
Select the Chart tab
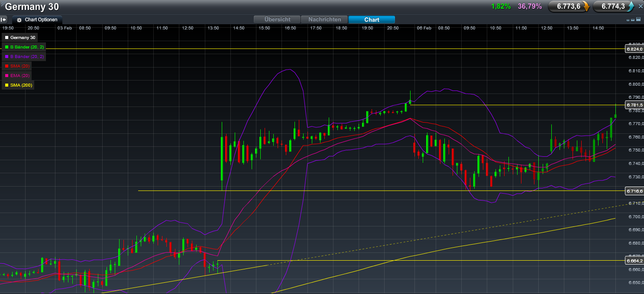pyautogui.click(x=372, y=19)
